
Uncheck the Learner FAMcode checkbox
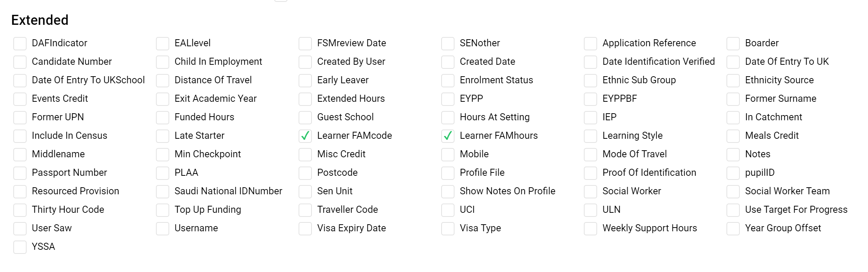click(x=305, y=136)
